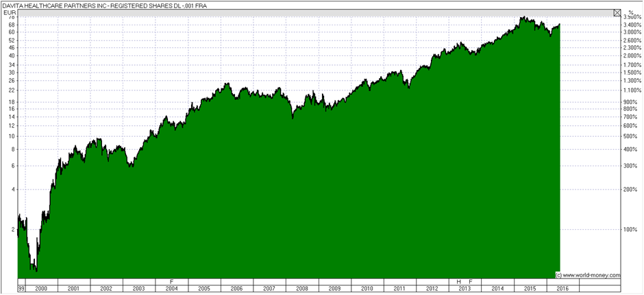Click the H event marker above 2013
This screenshot has width=644, height=295.
[x=459, y=282]
